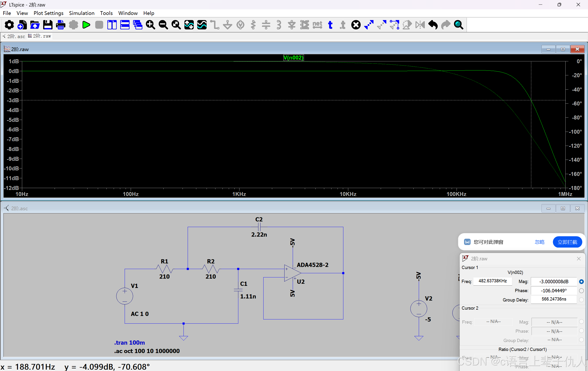
Task: Open the Simulation menu
Action: click(x=81, y=13)
